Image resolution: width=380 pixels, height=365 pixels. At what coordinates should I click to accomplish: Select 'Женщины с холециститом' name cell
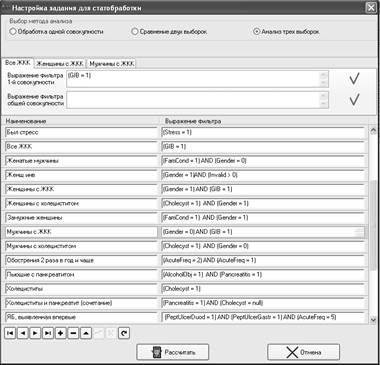[81, 203]
